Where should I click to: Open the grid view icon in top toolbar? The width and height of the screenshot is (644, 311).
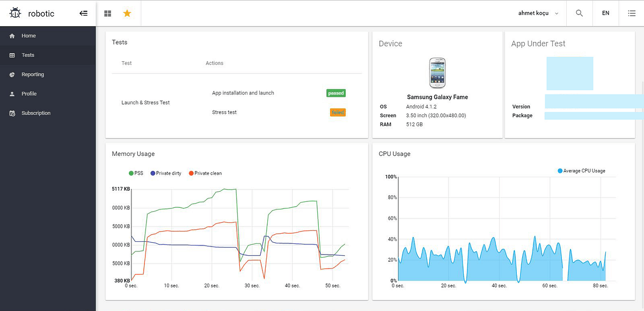pos(107,13)
